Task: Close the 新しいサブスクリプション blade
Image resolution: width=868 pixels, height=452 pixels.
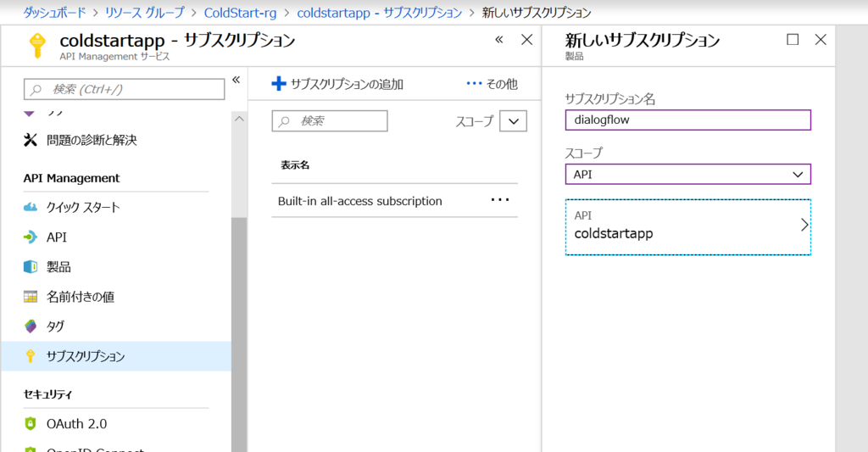Action: pos(821,39)
